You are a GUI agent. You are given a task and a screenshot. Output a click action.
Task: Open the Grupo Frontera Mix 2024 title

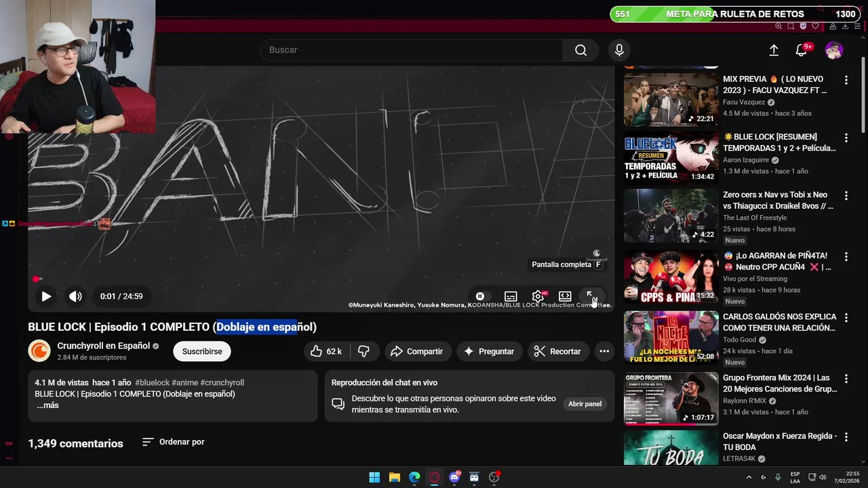[780, 384]
